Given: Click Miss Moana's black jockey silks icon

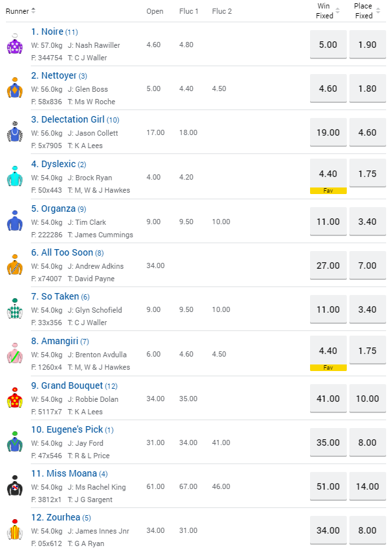Looking at the screenshot, I should [x=14, y=486].
